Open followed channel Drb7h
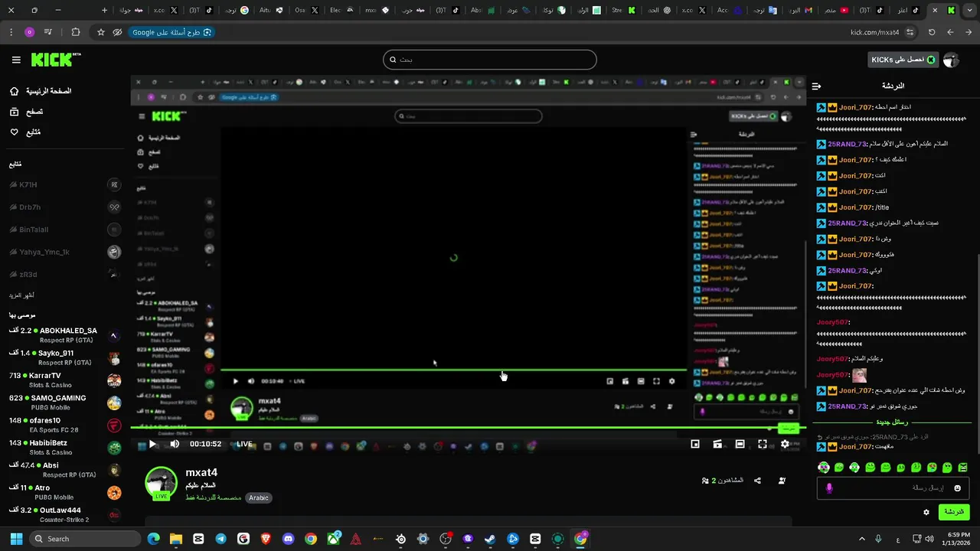The height and width of the screenshot is (551, 980). click(x=64, y=207)
